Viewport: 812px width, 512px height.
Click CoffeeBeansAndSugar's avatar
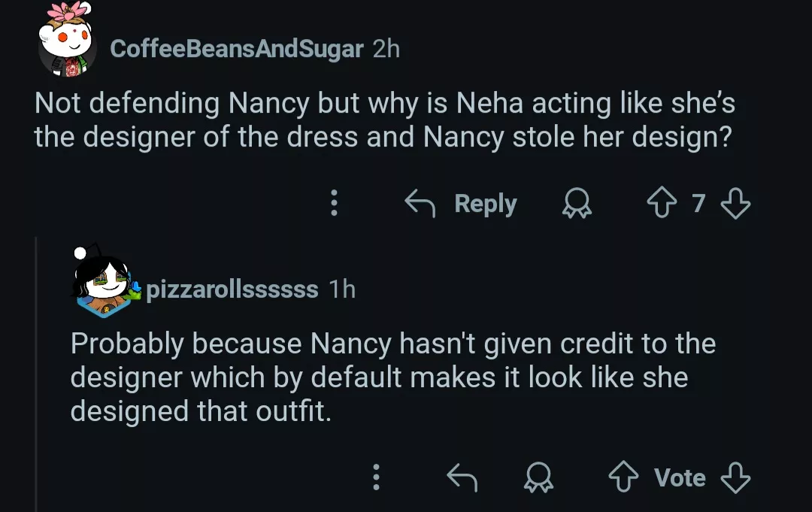(x=66, y=45)
